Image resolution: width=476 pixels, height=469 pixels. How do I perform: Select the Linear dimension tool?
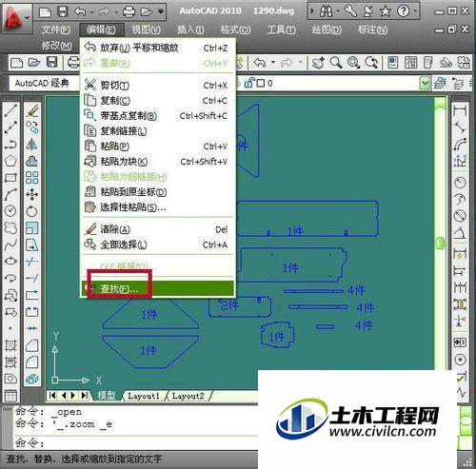460,110
